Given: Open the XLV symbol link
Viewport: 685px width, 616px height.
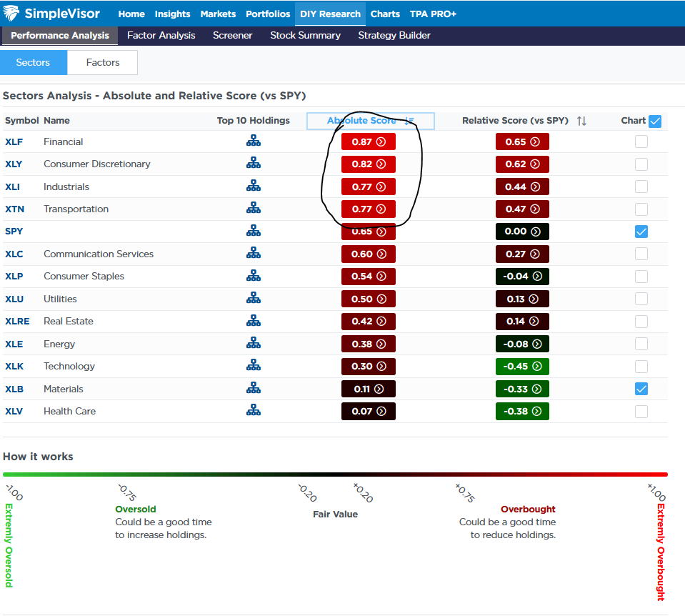Looking at the screenshot, I should click(14, 412).
